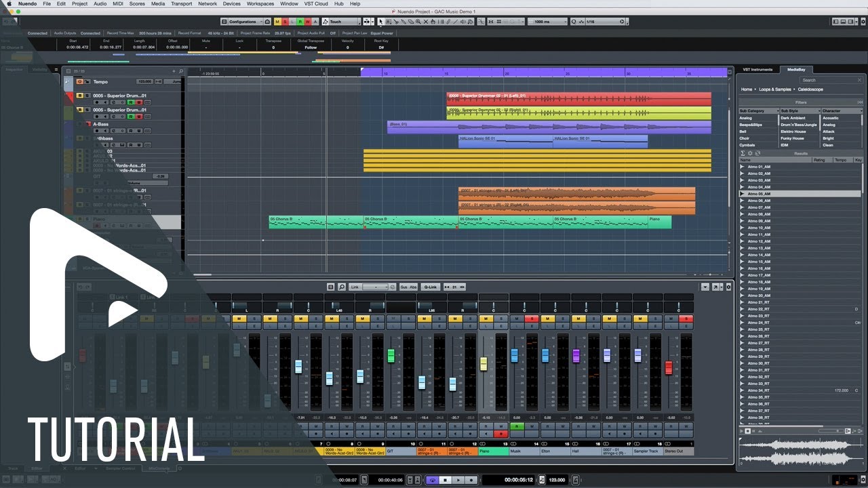Select the Draw pencil tool
This screenshot has width=868, height=488.
click(x=448, y=22)
